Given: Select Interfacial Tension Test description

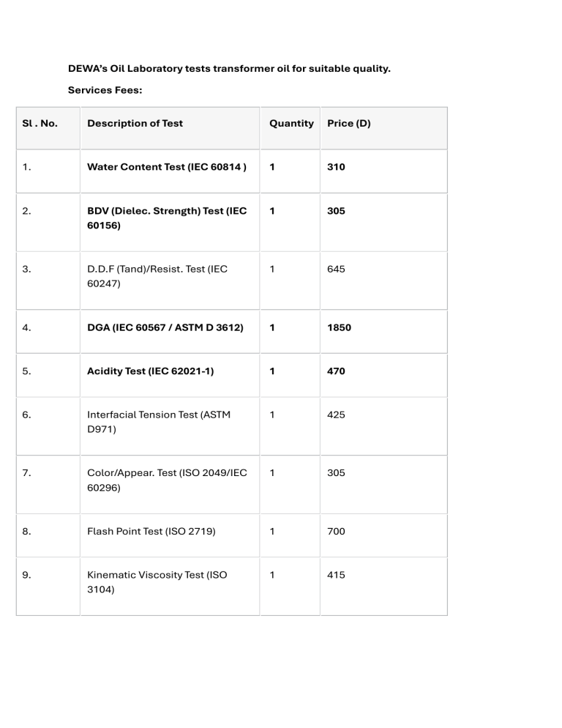Looking at the screenshot, I should [x=159, y=422].
